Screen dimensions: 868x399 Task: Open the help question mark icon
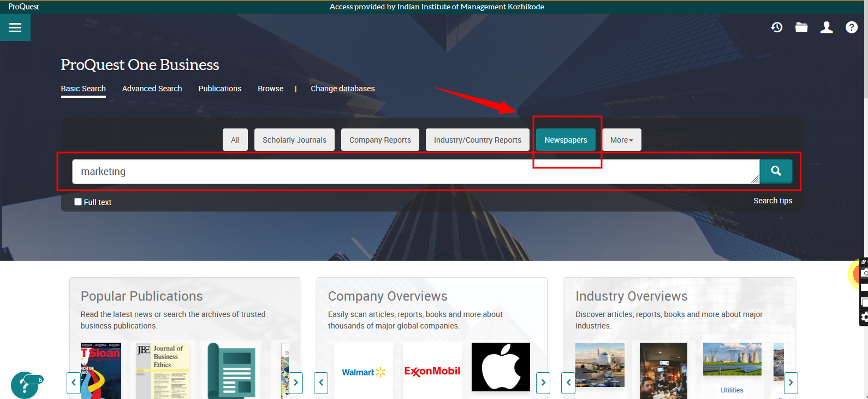tap(851, 27)
